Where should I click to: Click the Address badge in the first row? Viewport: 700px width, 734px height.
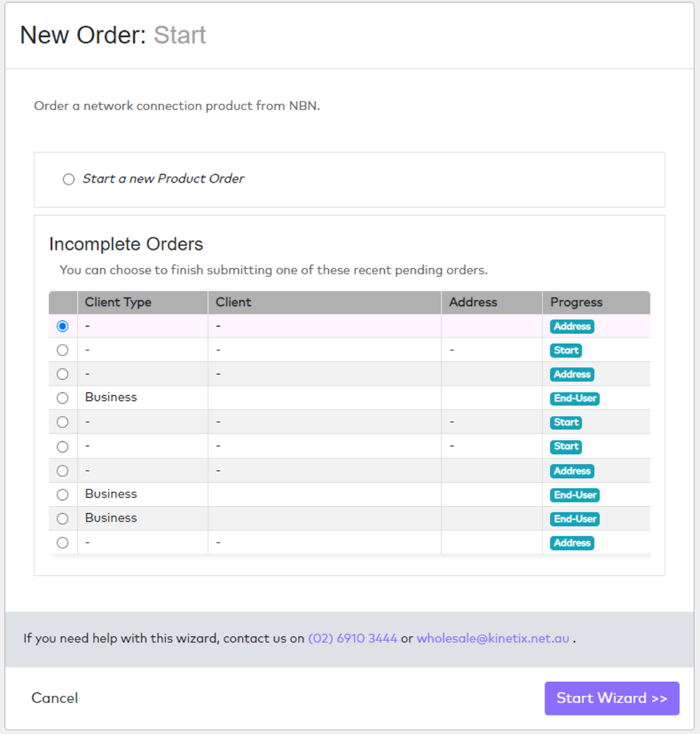(572, 326)
